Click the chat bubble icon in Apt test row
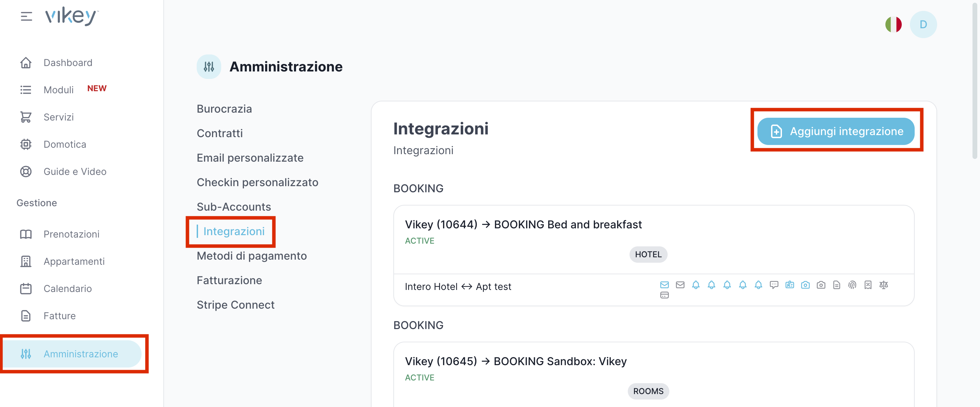980x407 pixels. pyautogui.click(x=774, y=285)
